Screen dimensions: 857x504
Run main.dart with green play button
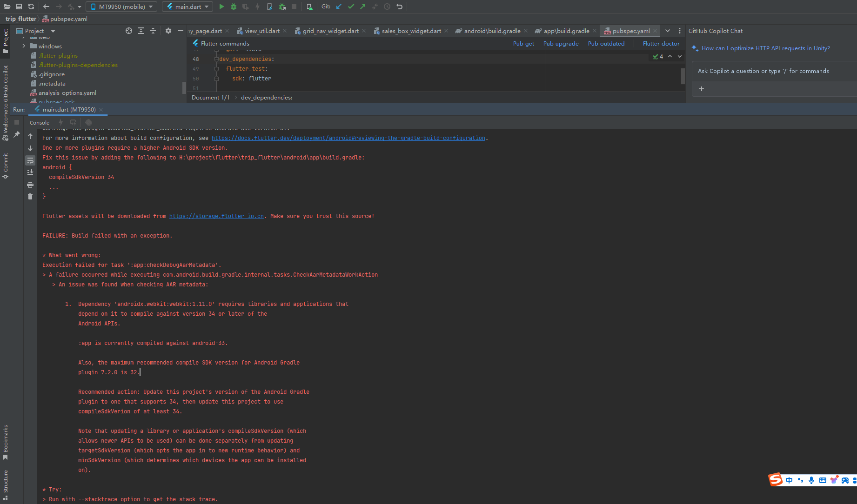221,7
